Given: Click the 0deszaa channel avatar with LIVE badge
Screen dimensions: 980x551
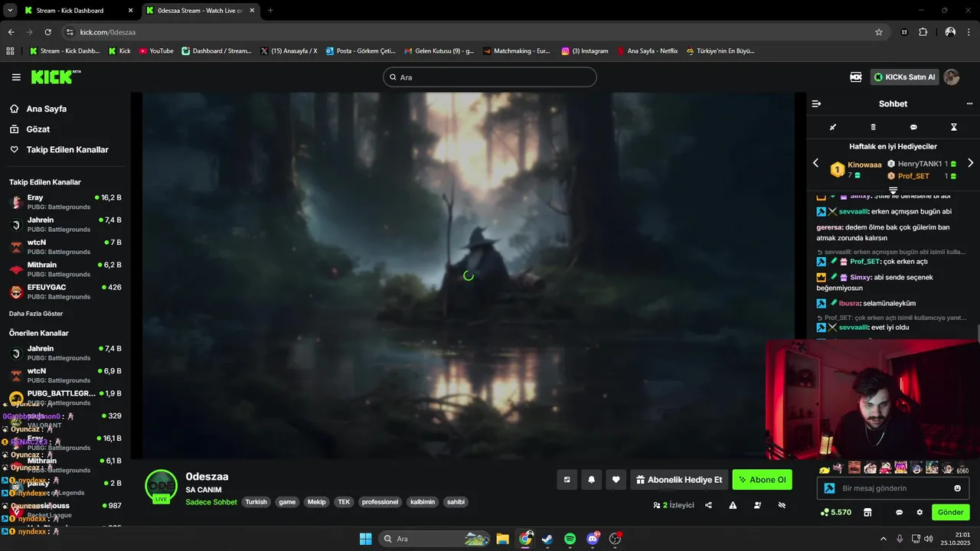Looking at the screenshot, I should [162, 486].
